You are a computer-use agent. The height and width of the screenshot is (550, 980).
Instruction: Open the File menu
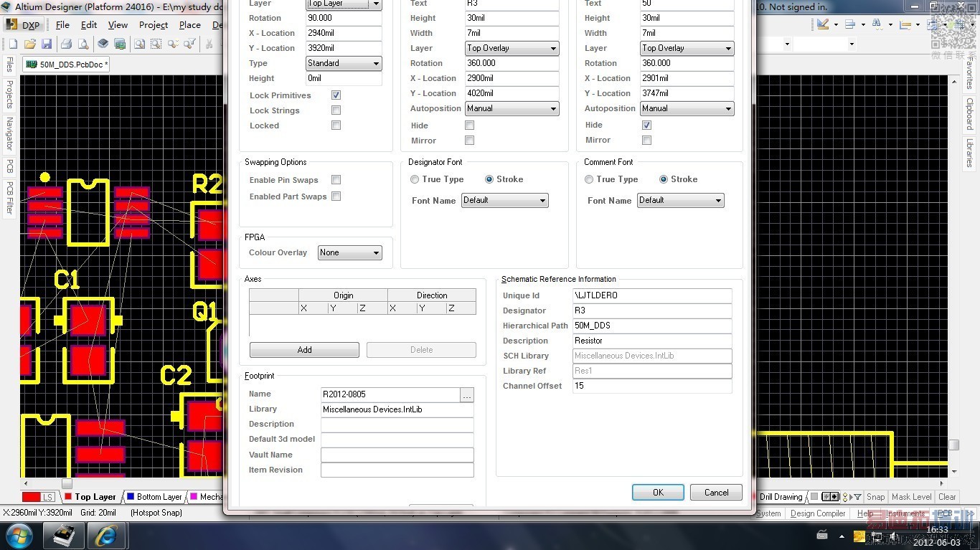click(x=62, y=24)
